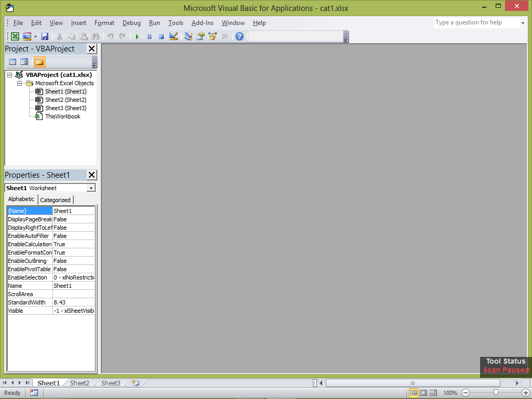Click the View Object icon in Project panel

tap(24, 62)
